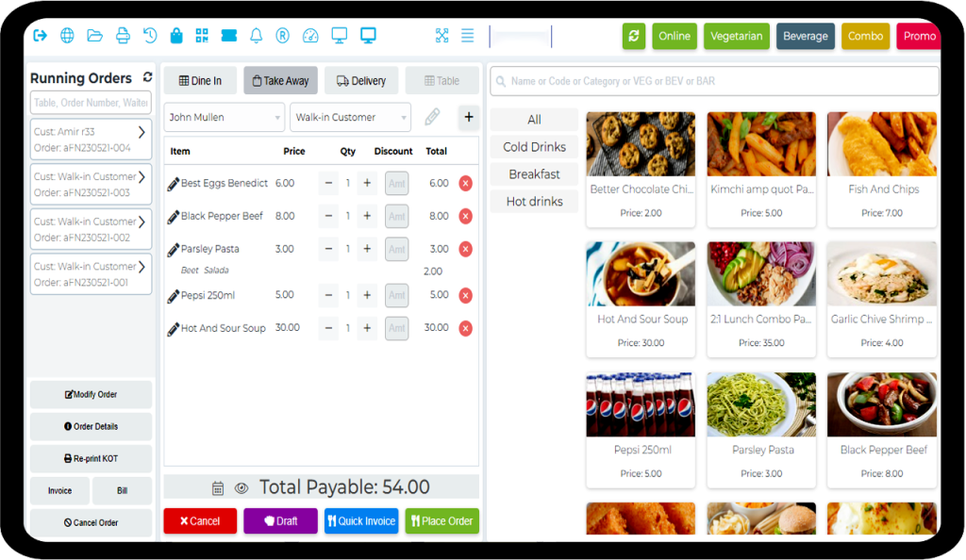The height and width of the screenshot is (560, 966).
Task: Refresh the Running Orders list
Action: (147, 77)
